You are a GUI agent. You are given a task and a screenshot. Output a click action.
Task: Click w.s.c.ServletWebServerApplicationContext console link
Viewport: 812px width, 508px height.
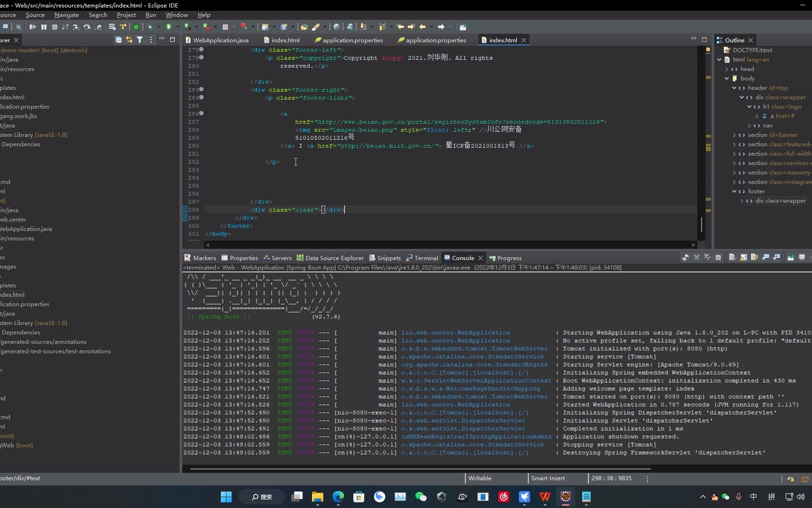(476, 381)
